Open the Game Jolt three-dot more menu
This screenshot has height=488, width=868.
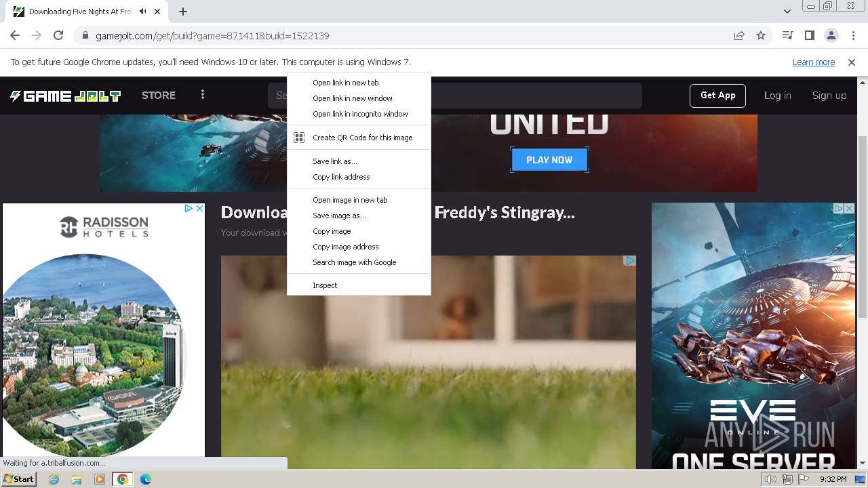(203, 95)
